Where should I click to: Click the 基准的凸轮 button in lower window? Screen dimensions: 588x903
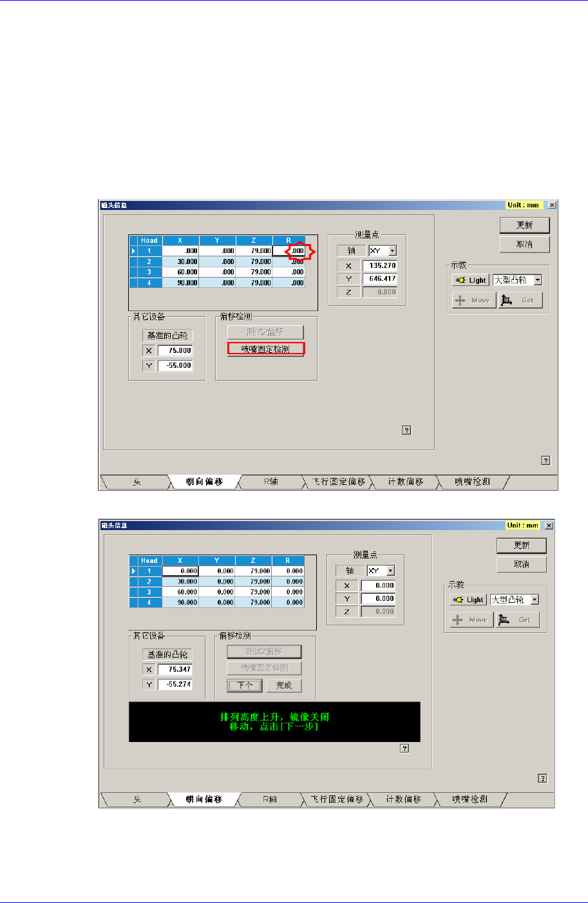click(x=167, y=654)
